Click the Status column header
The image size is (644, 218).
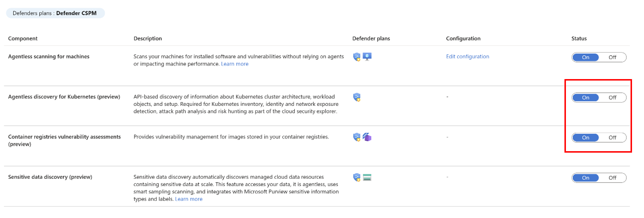click(x=579, y=39)
